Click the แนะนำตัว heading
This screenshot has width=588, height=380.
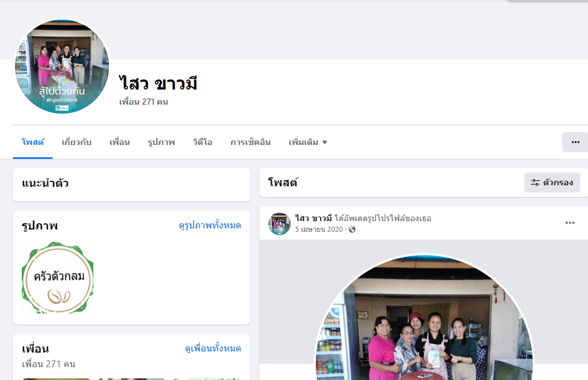click(x=45, y=183)
